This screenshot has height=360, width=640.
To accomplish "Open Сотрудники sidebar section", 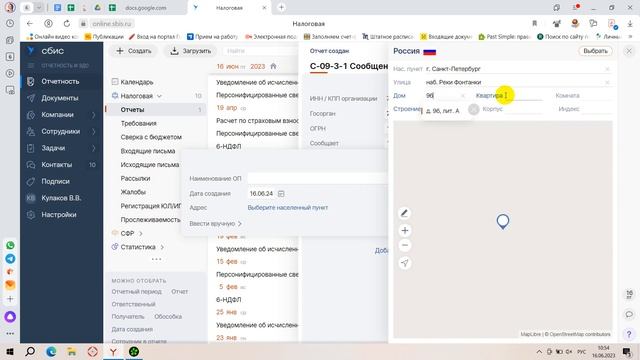I will click(x=60, y=131).
